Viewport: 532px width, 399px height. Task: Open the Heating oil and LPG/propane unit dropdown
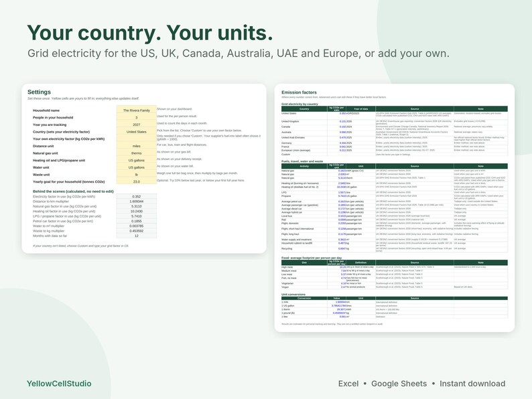click(x=137, y=160)
